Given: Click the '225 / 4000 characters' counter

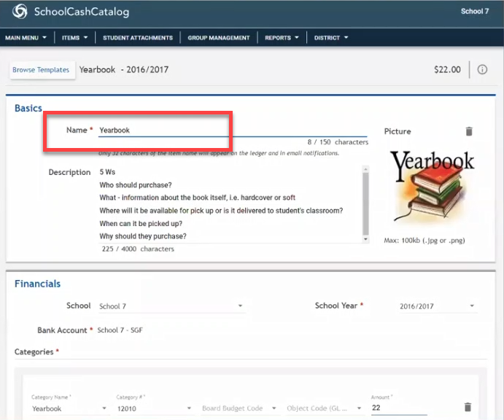Looking at the screenshot, I should (x=138, y=249).
